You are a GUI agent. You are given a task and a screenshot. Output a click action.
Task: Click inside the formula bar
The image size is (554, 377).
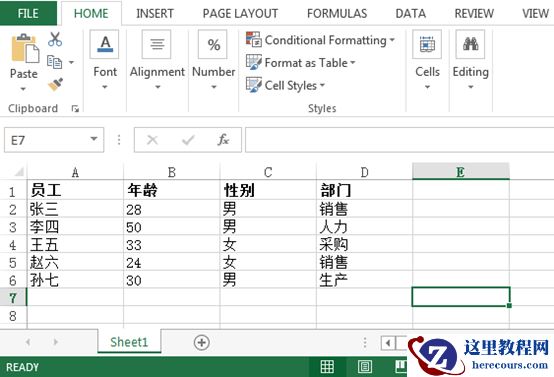[400, 140]
